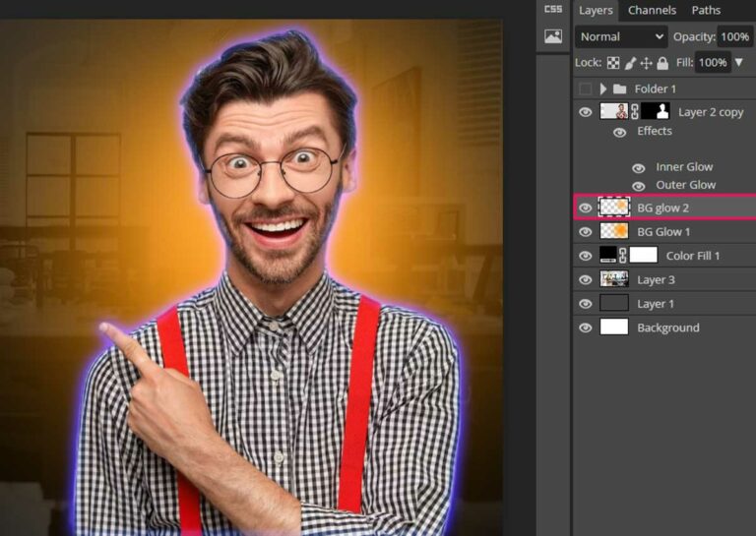Click the Effects label
The width and height of the screenshot is (756, 536).
click(655, 131)
